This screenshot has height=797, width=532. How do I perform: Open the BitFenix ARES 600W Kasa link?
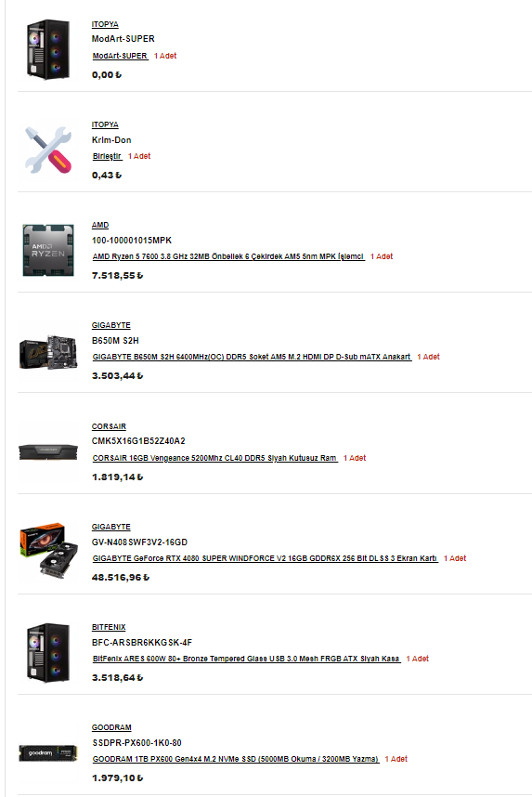click(246, 659)
